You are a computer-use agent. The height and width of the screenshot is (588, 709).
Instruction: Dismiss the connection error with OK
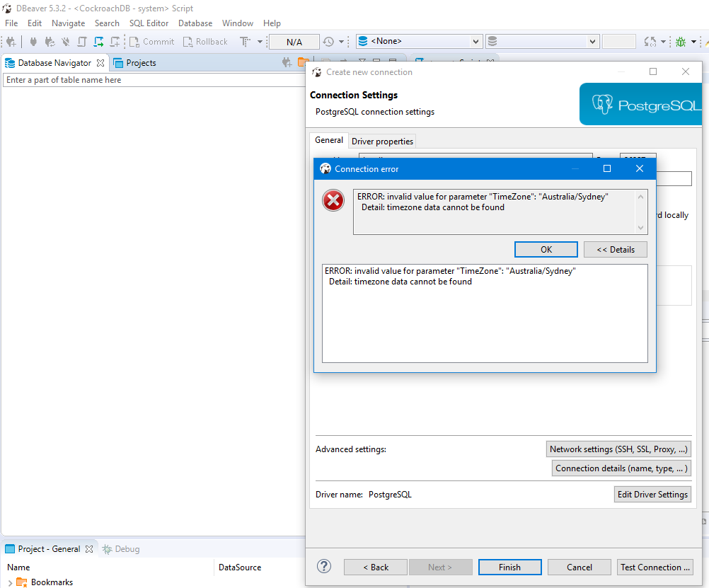546,249
